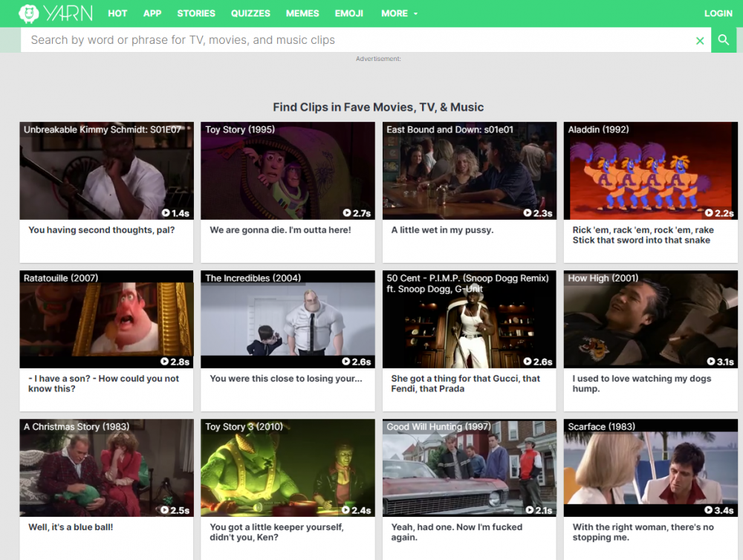Screen dimensions: 743x560
Task: Click play icon on How High 3.1s clip
Action: [x=711, y=361]
